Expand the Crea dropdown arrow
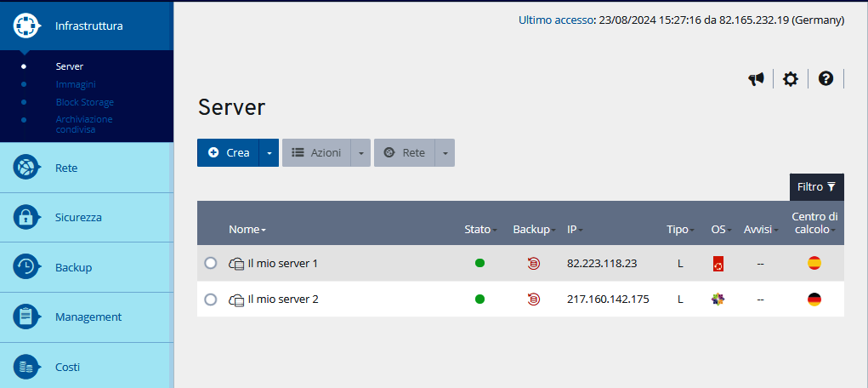The height and width of the screenshot is (388, 868). pyautogui.click(x=269, y=153)
